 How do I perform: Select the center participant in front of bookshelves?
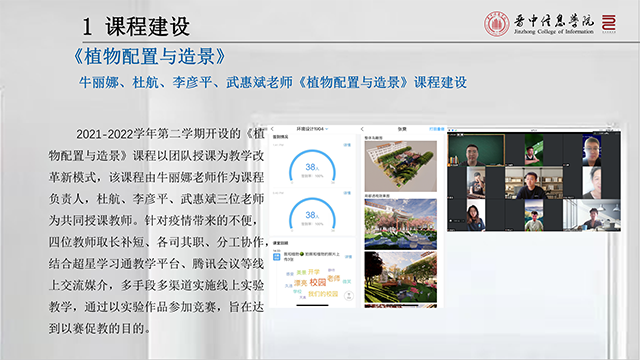tap(534, 183)
